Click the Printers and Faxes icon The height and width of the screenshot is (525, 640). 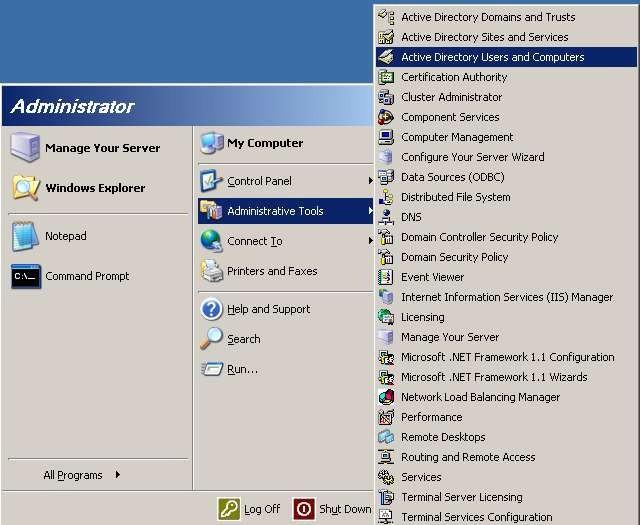[211, 271]
